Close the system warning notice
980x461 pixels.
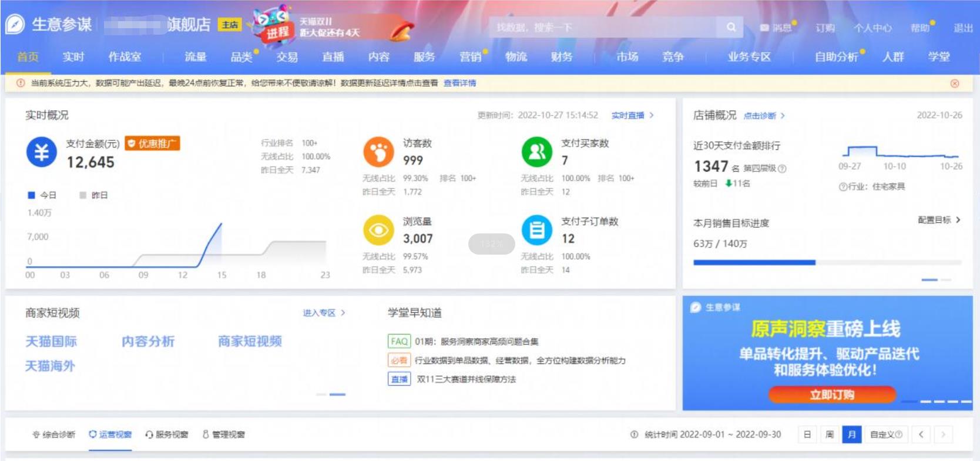[x=955, y=83]
